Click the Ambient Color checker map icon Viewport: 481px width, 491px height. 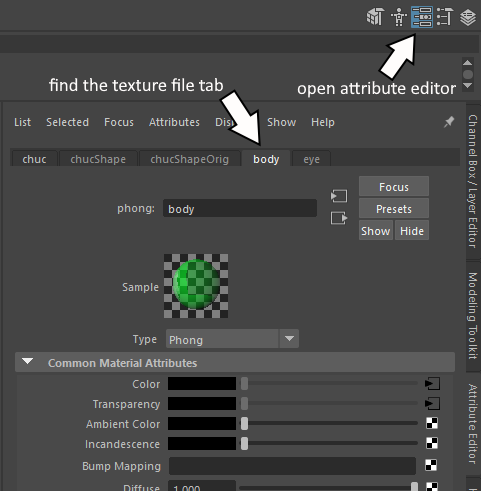tap(432, 423)
